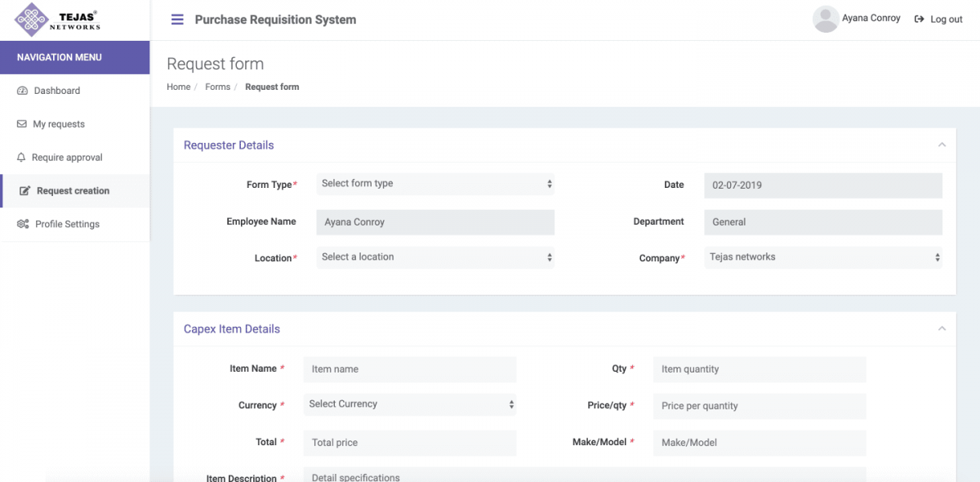980x482 pixels.
Task: Open the Form Type dropdown
Action: [x=435, y=183]
